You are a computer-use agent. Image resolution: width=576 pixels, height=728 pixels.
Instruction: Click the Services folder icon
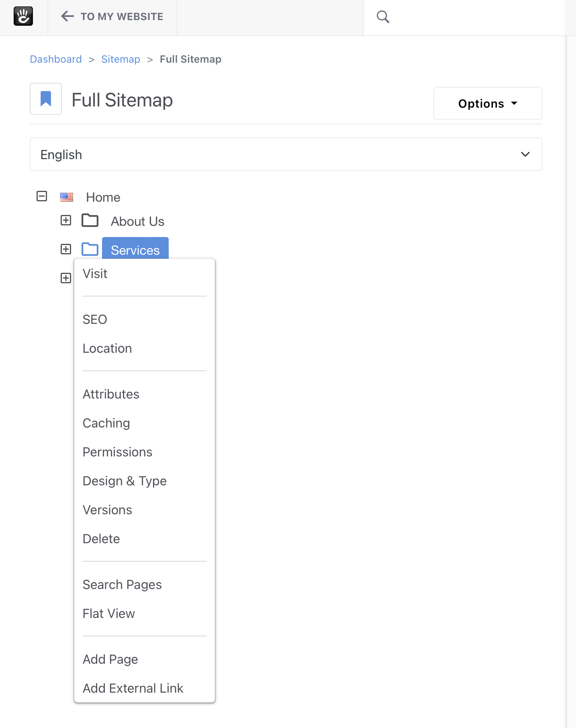tap(90, 249)
